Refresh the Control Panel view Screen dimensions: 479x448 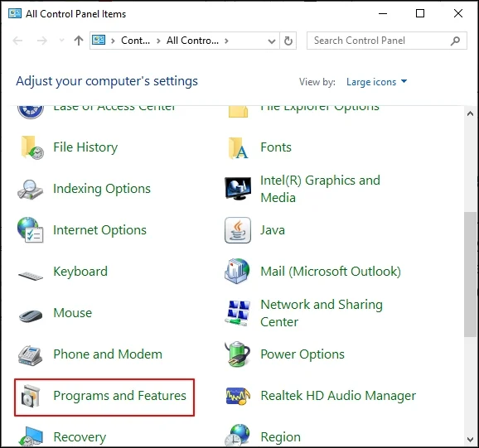coord(288,41)
